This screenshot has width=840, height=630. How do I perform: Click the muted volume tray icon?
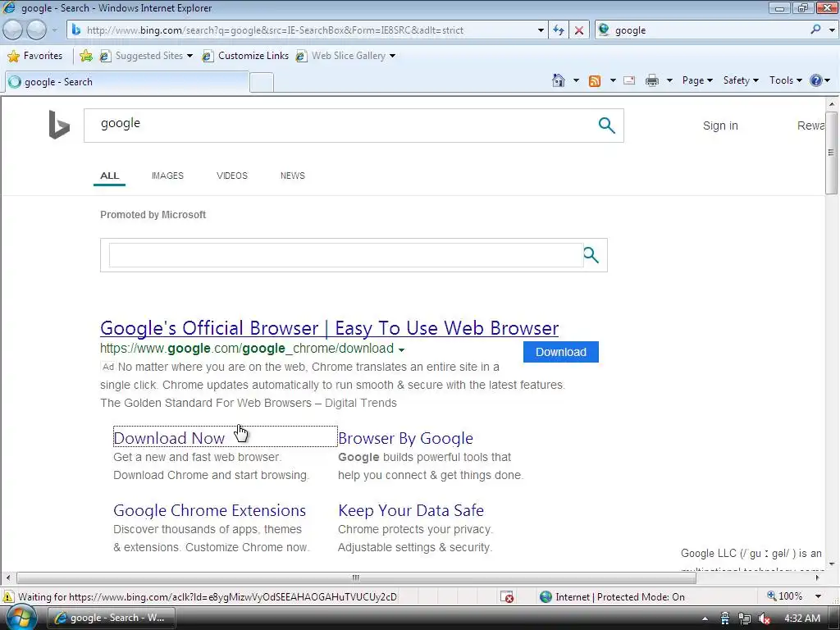pos(764,619)
